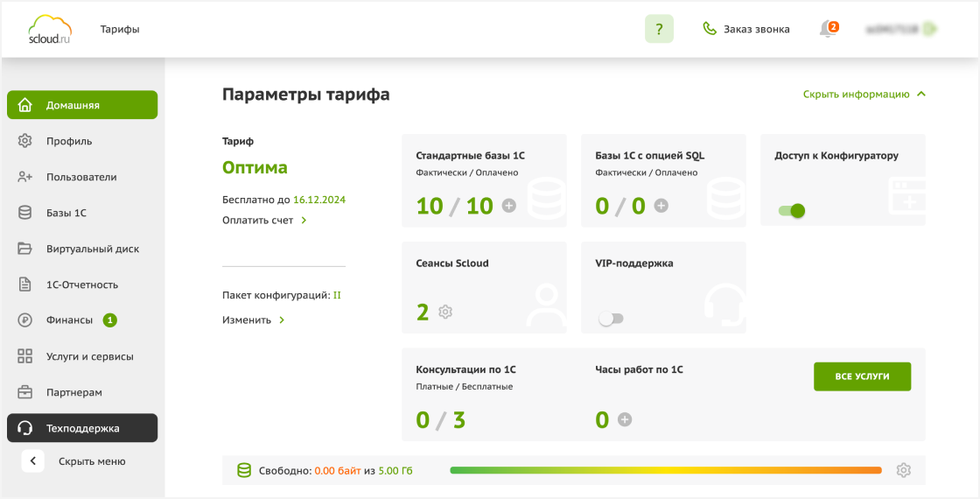Open help via the question mark button

click(659, 29)
